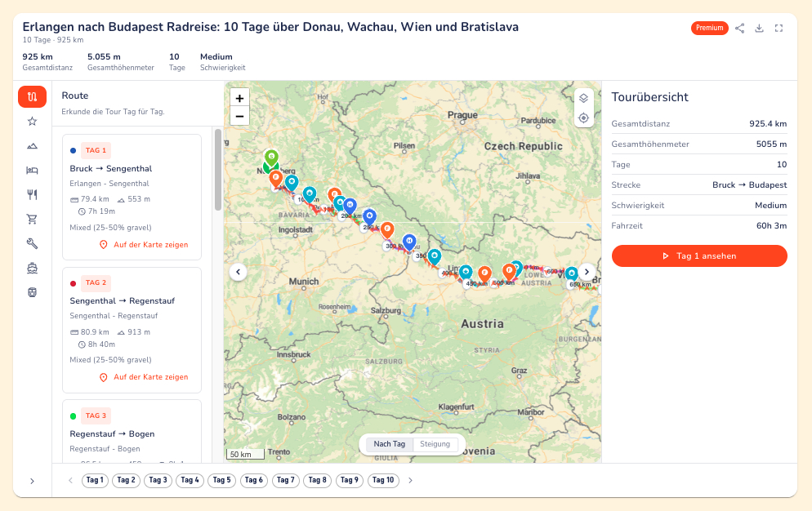The width and height of the screenshot is (812, 511).
Task: Select the Tag 10 tab
Action: [383, 481]
